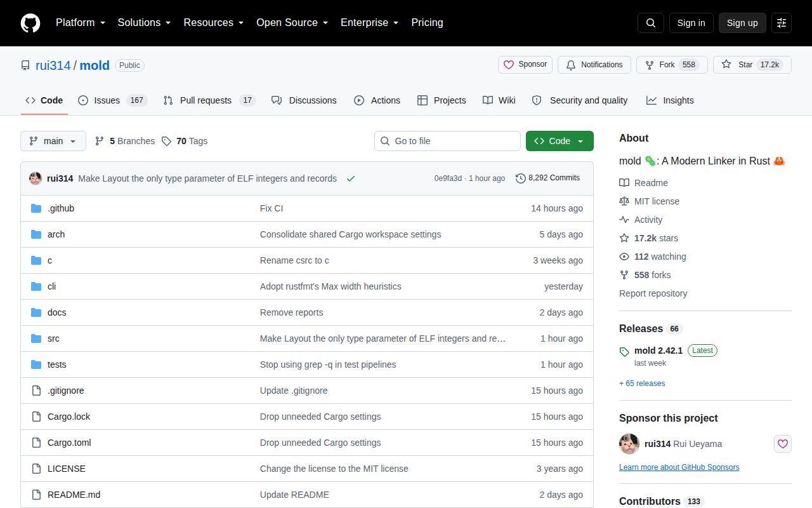Open the docs folder
The height and width of the screenshot is (508, 812).
tap(56, 312)
